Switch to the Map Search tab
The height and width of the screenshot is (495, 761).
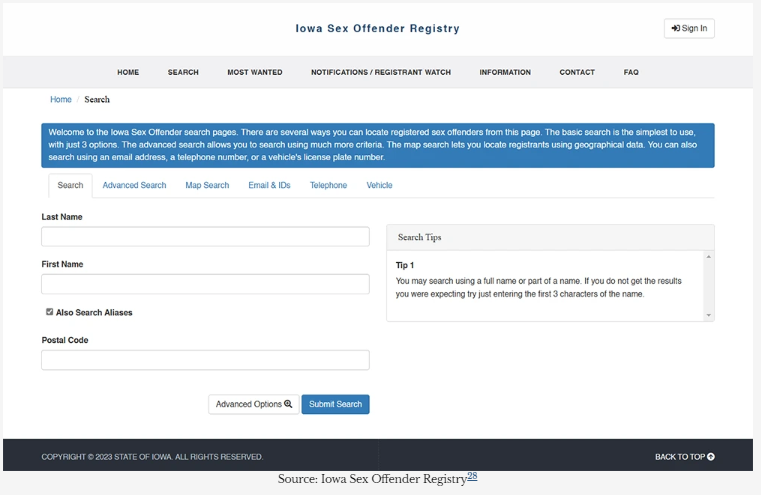pyautogui.click(x=207, y=185)
